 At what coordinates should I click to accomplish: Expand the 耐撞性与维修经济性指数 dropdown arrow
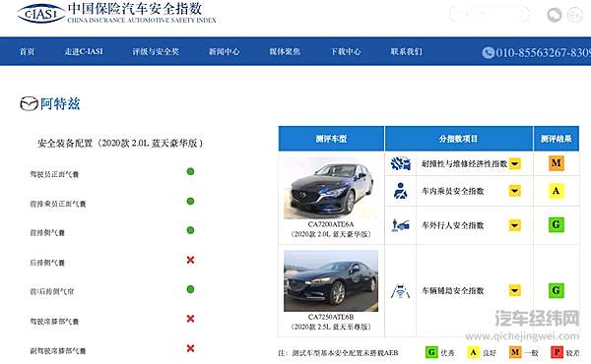coord(515,163)
